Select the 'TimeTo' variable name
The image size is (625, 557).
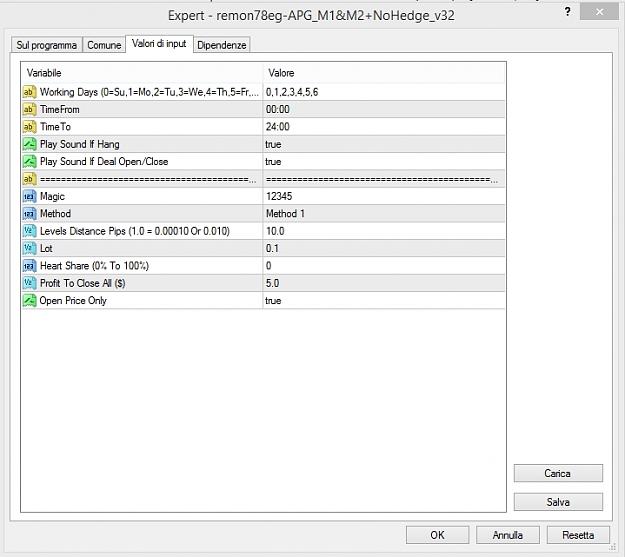pyautogui.click(x=55, y=127)
